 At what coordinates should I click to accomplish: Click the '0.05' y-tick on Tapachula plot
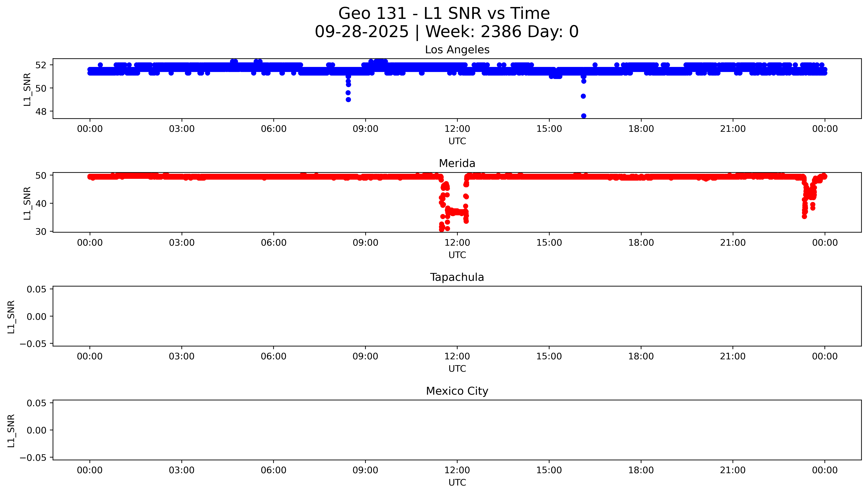(36, 289)
